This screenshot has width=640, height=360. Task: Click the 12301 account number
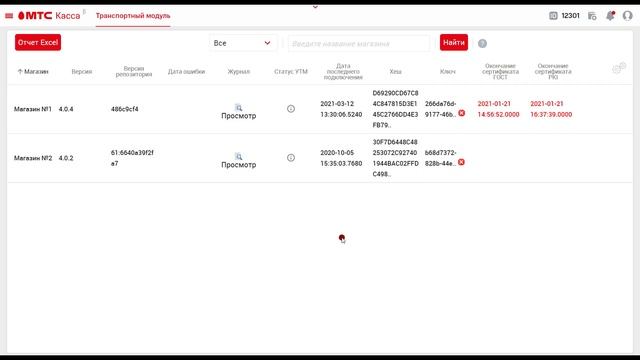(570, 16)
